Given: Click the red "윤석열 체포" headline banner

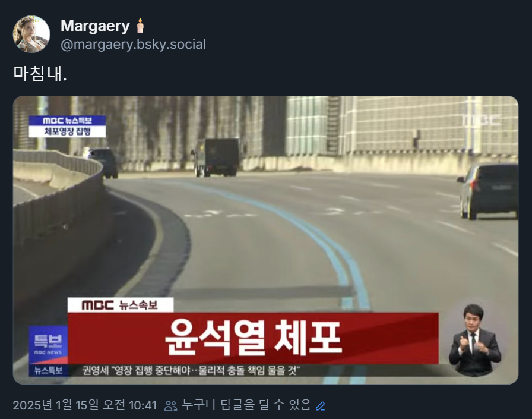Looking at the screenshot, I should click(253, 338).
